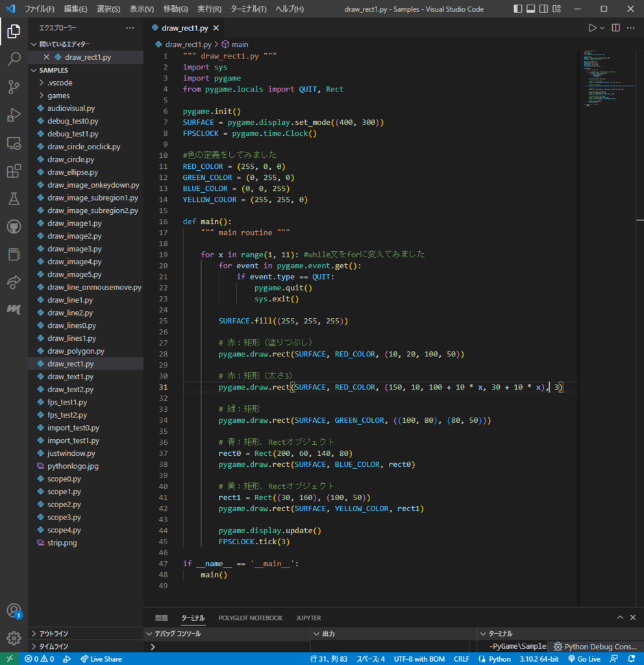
Task: Open scope3.py in the explorer
Action: click(x=86, y=517)
